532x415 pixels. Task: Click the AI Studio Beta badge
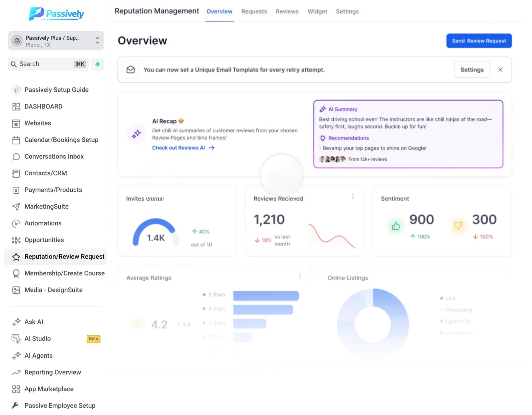pos(93,339)
